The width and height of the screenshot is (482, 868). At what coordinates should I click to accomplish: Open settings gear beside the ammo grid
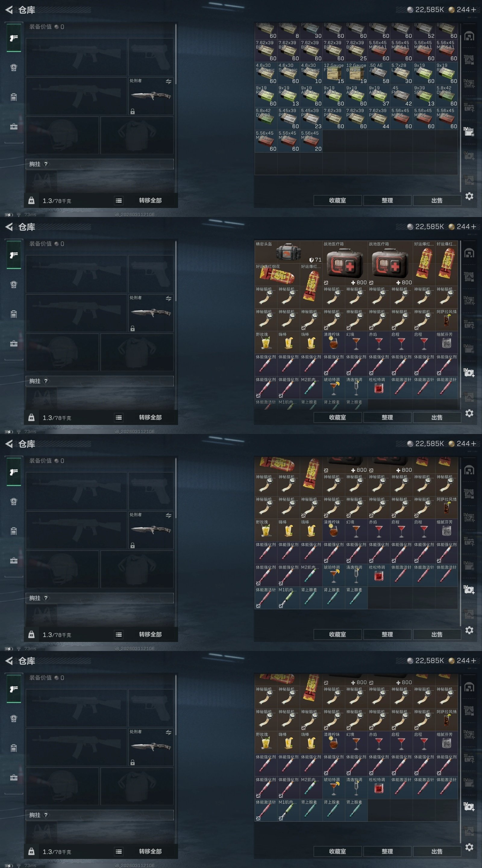(469, 196)
